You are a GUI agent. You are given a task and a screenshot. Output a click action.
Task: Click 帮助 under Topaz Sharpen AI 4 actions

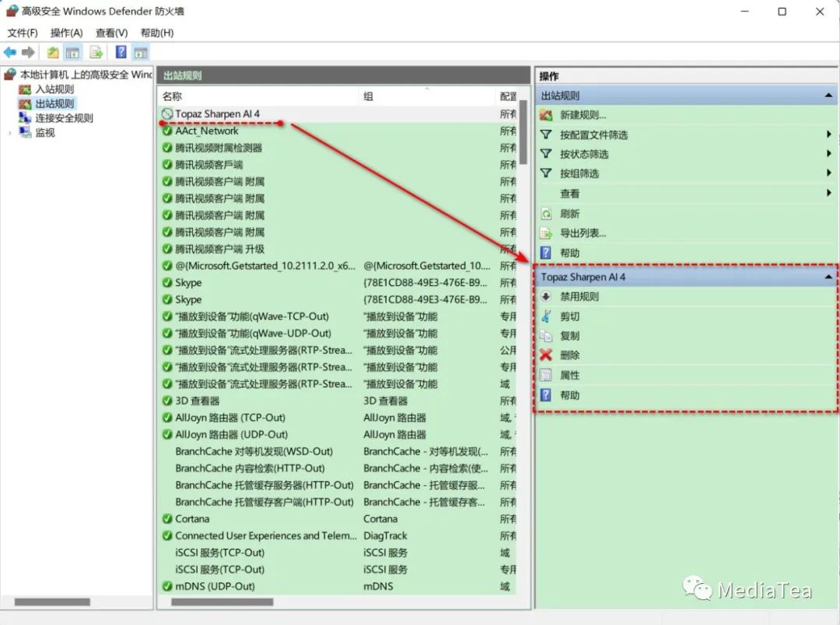point(569,395)
